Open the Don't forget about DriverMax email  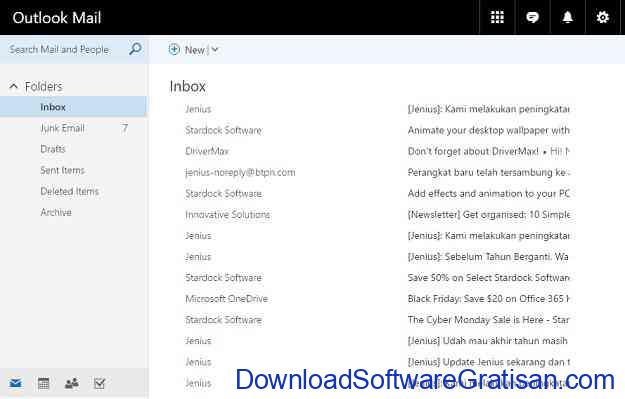(x=377, y=151)
